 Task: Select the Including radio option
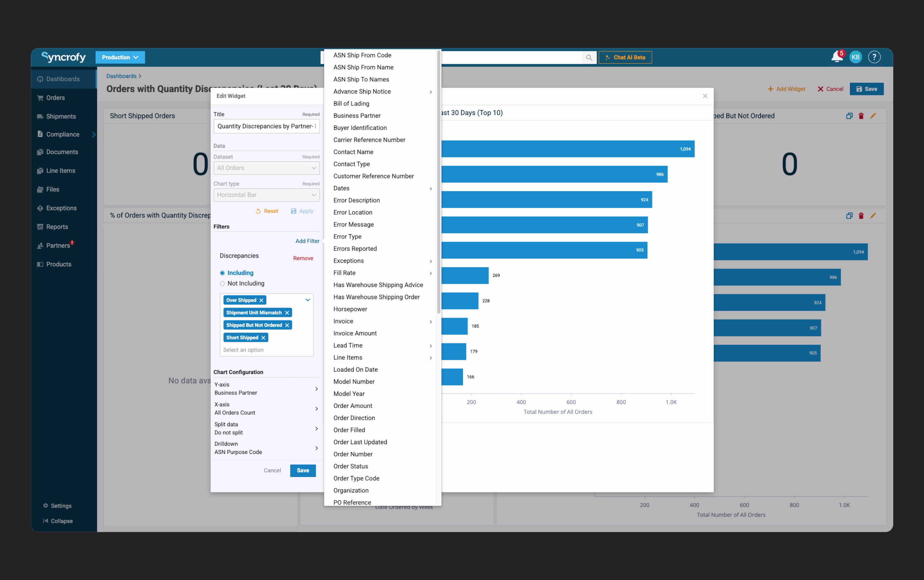[x=222, y=273]
